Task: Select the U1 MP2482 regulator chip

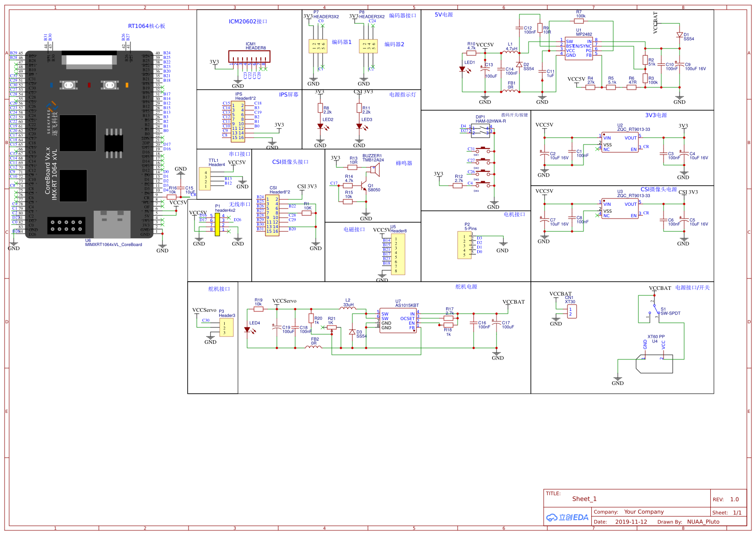Action: point(578,48)
